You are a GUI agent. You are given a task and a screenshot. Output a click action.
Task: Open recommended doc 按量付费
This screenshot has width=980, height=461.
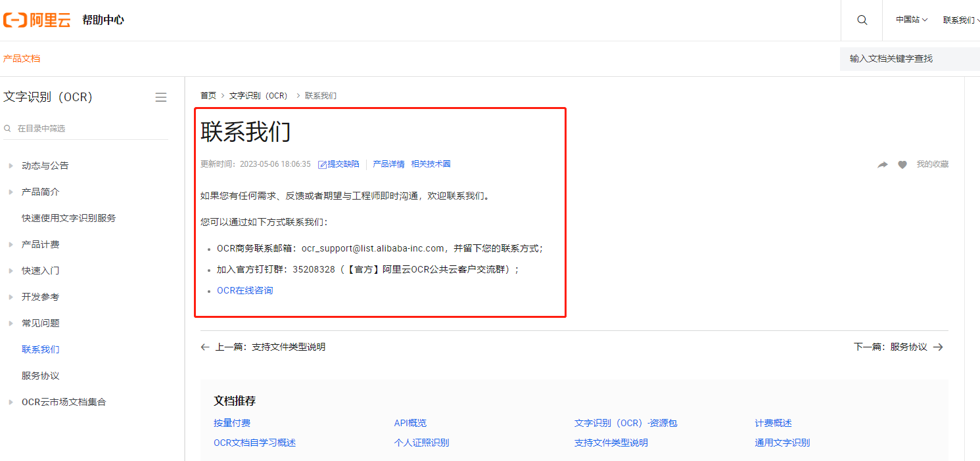(232, 423)
